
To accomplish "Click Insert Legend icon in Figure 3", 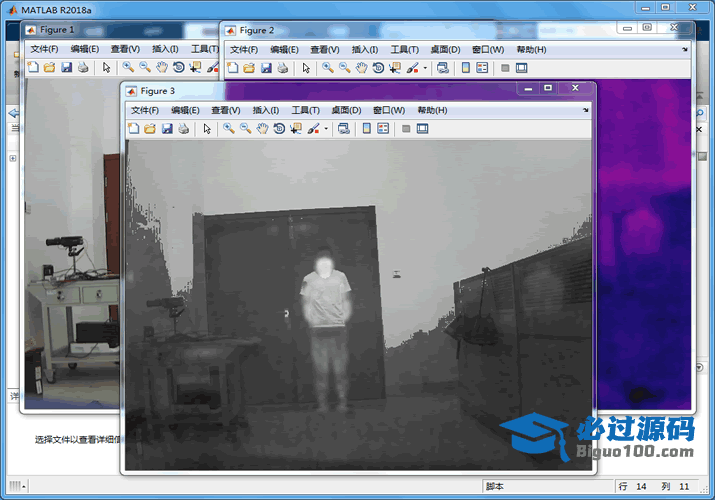I will pyautogui.click(x=383, y=128).
